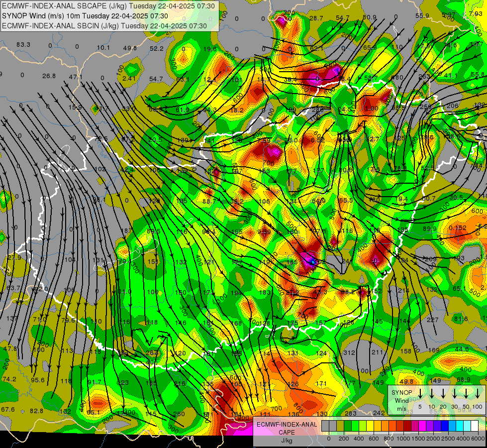Click the 10.1 value on the map

(x=103, y=48)
